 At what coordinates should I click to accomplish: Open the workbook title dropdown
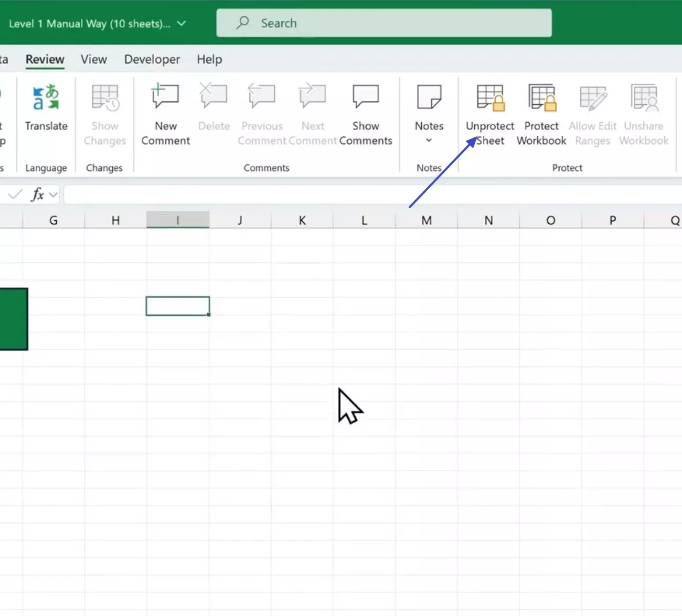(180, 23)
